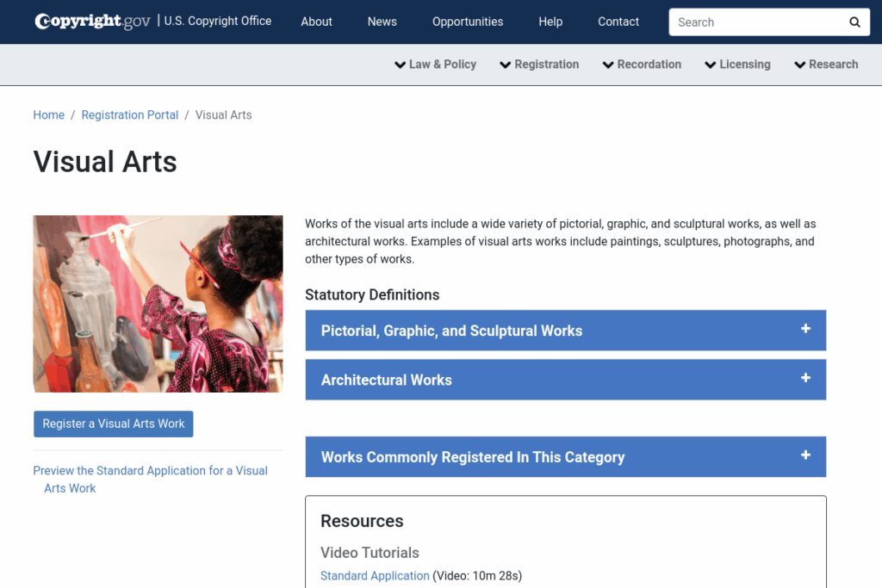Click the search magnifying glass icon
Image resolution: width=882 pixels, height=588 pixels.
tap(854, 22)
